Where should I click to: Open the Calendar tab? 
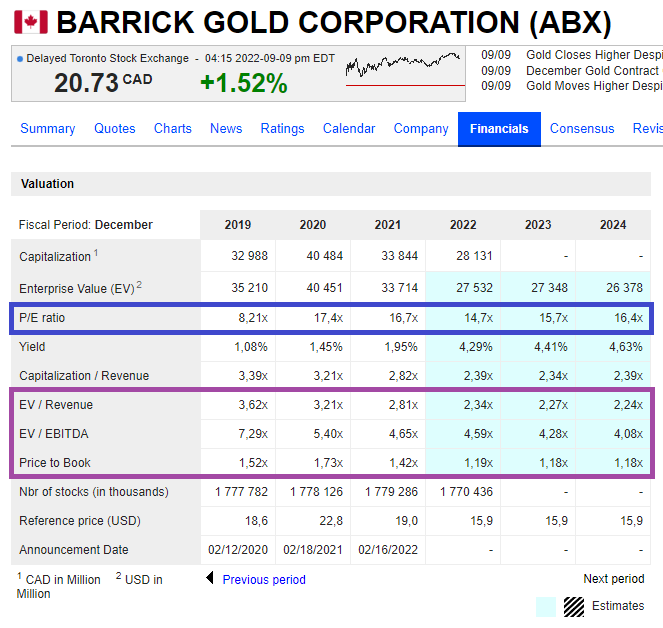(x=349, y=128)
